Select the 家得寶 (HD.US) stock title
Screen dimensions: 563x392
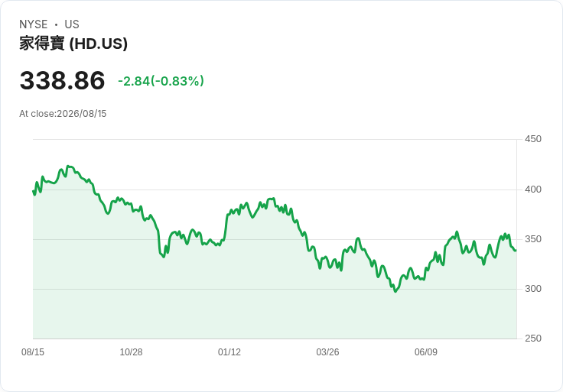pos(73,44)
